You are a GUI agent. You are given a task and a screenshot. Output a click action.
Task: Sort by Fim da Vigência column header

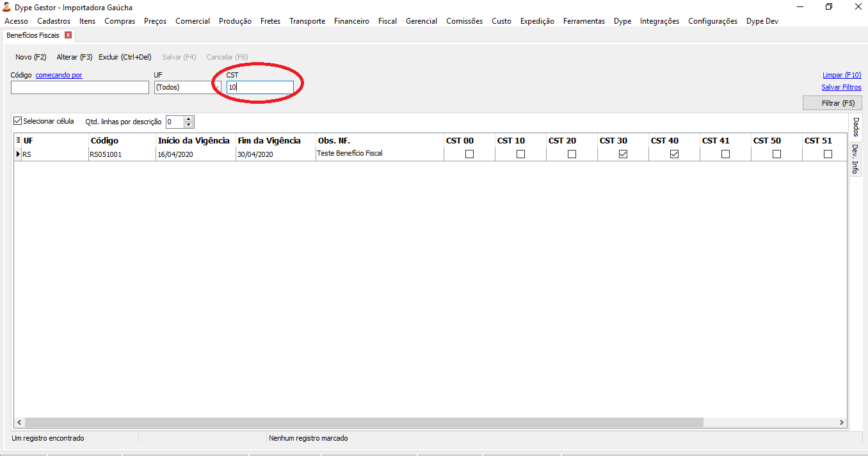tap(275, 140)
